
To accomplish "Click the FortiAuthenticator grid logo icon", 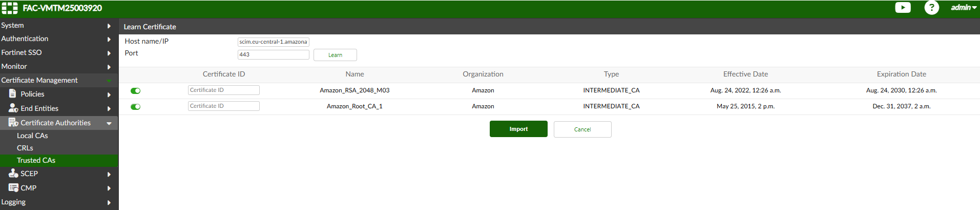I will 10,8.
